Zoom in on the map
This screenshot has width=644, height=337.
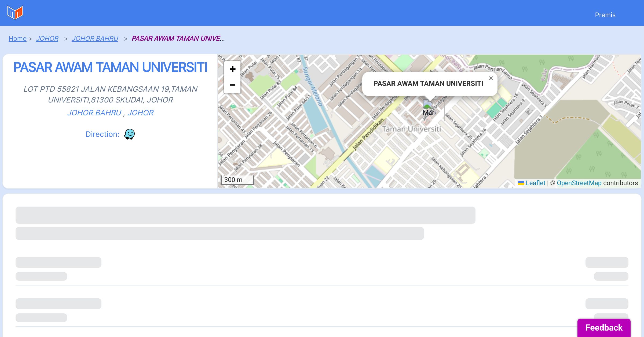pos(232,69)
